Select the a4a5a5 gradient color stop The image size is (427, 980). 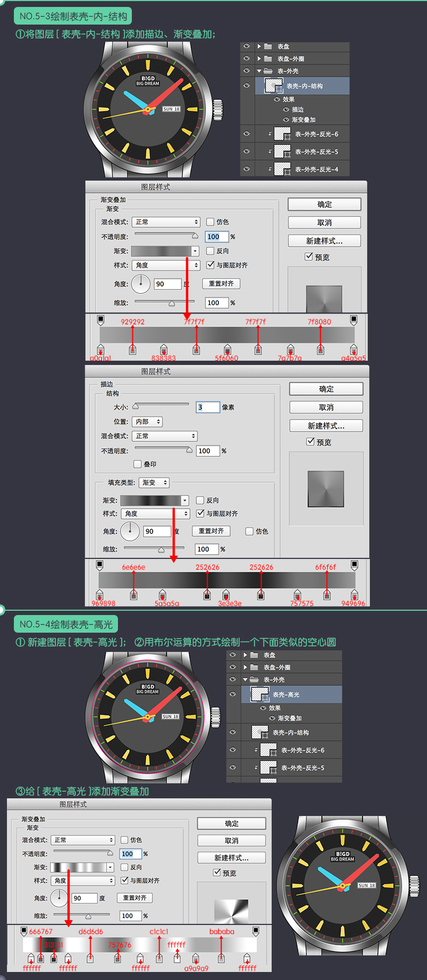click(353, 350)
